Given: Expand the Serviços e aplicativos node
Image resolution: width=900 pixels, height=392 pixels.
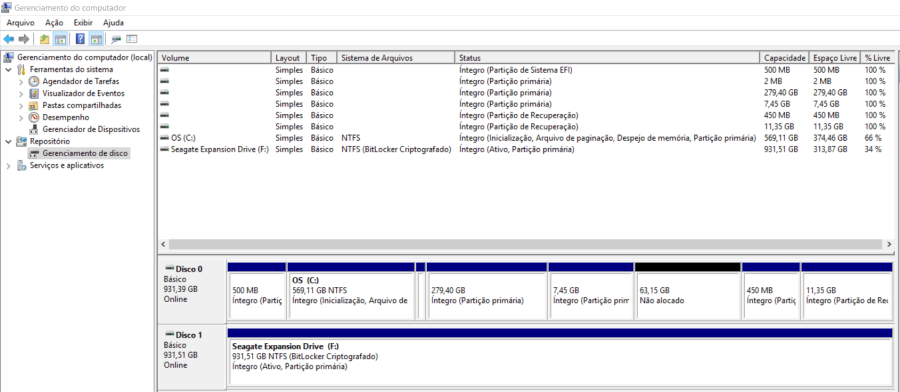Looking at the screenshot, I should [8, 166].
